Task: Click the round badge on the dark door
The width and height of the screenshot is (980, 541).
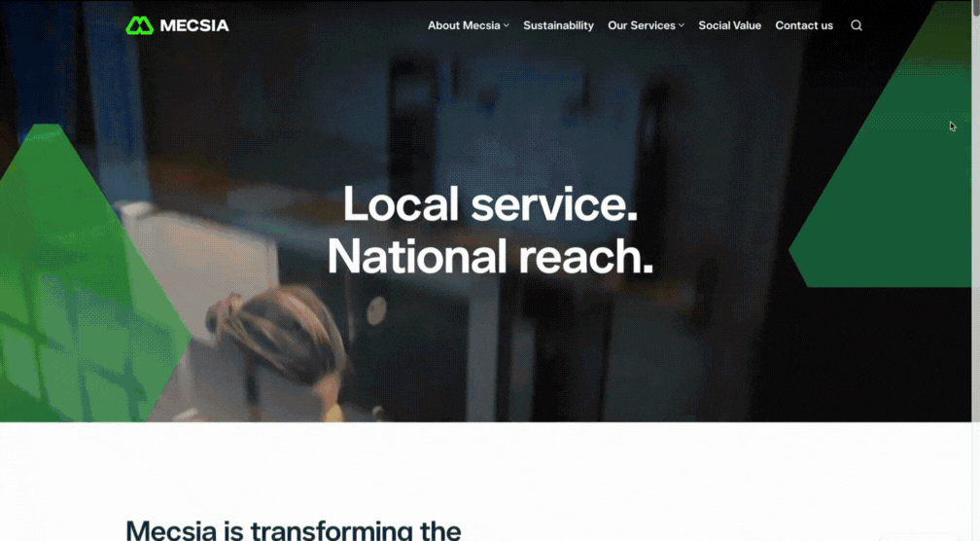Action: tap(376, 310)
